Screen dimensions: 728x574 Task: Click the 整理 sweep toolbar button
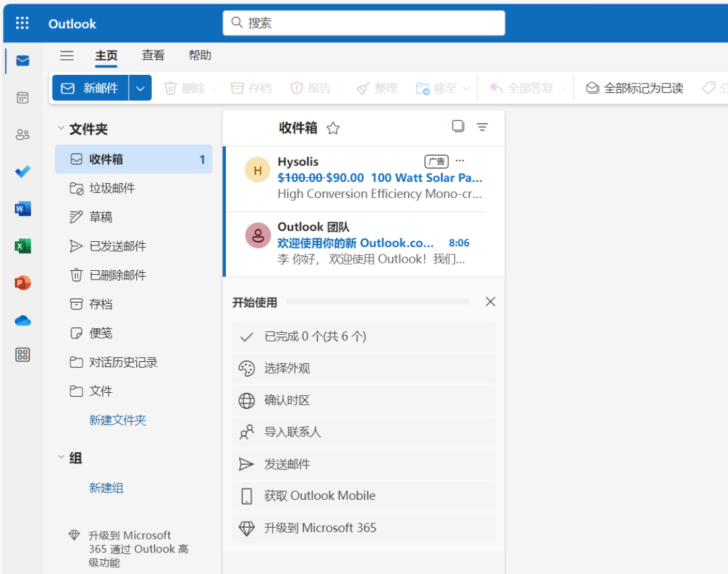pyautogui.click(x=377, y=88)
